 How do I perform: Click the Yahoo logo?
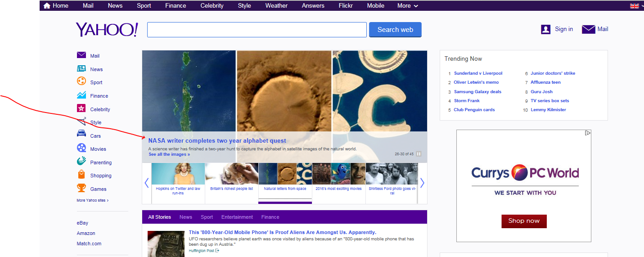107,30
